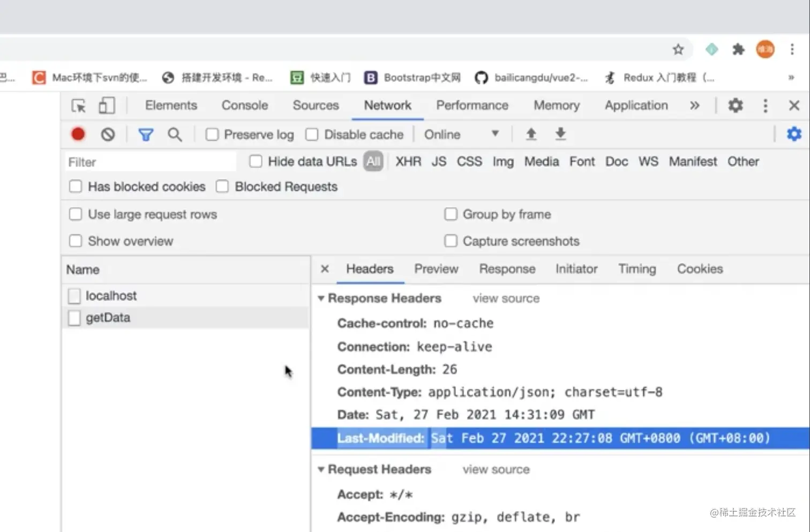The width and height of the screenshot is (810, 532).
Task: Collapse the Request Headers section
Action: coord(321,469)
